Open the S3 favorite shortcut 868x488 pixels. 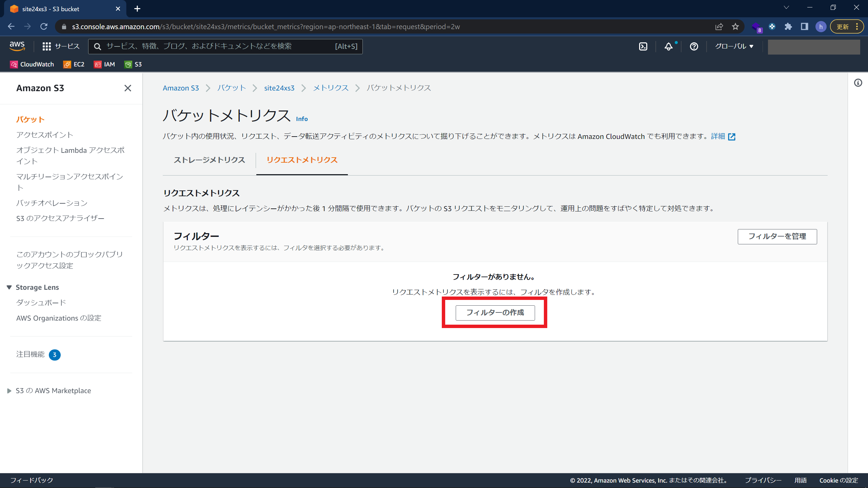coord(133,64)
